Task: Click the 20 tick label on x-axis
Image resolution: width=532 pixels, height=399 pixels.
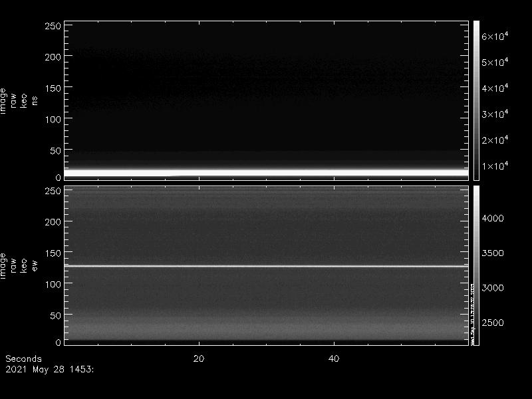Action: [x=198, y=358]
